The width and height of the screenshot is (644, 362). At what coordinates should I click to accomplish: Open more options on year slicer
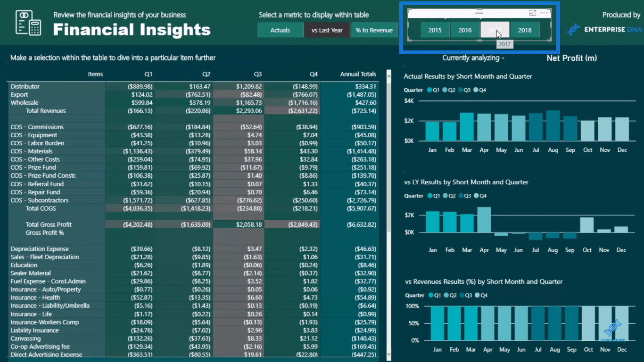545,13
